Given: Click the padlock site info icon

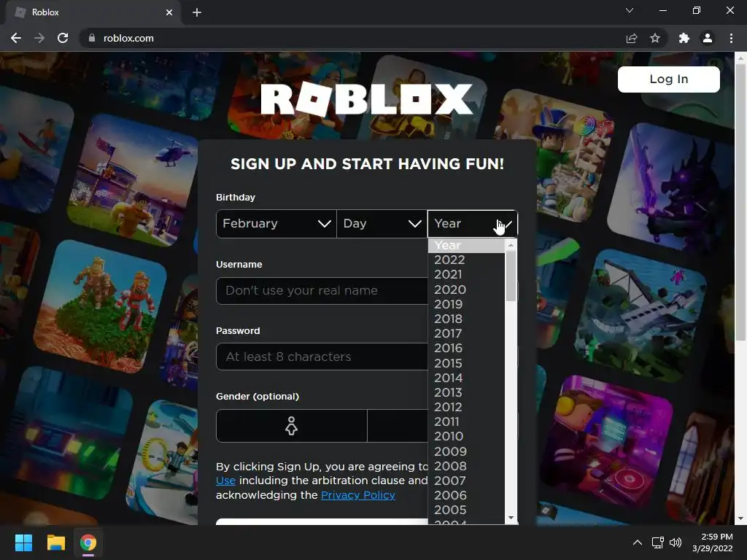Looking at the screenshot, I should [92, 38].
